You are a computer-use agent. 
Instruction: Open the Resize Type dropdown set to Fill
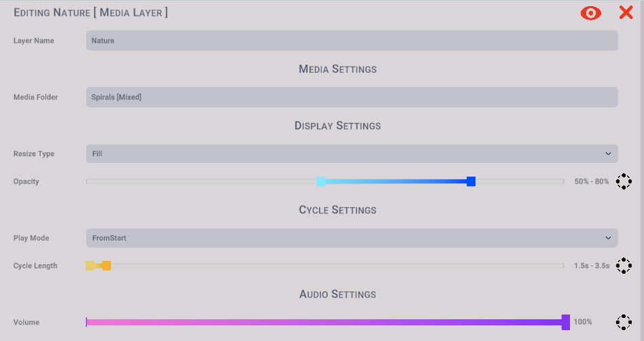tap(352, 154)
